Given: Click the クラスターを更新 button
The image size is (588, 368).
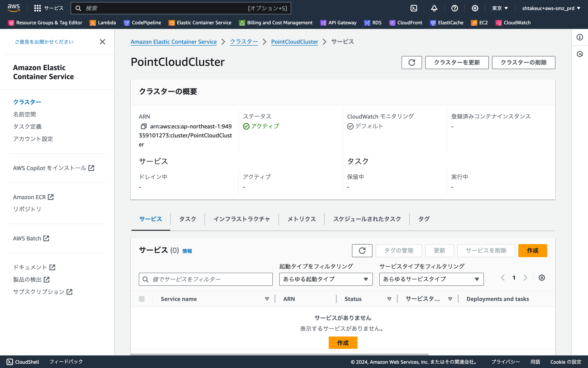Looking at the screenshot, I should (457, 63).
